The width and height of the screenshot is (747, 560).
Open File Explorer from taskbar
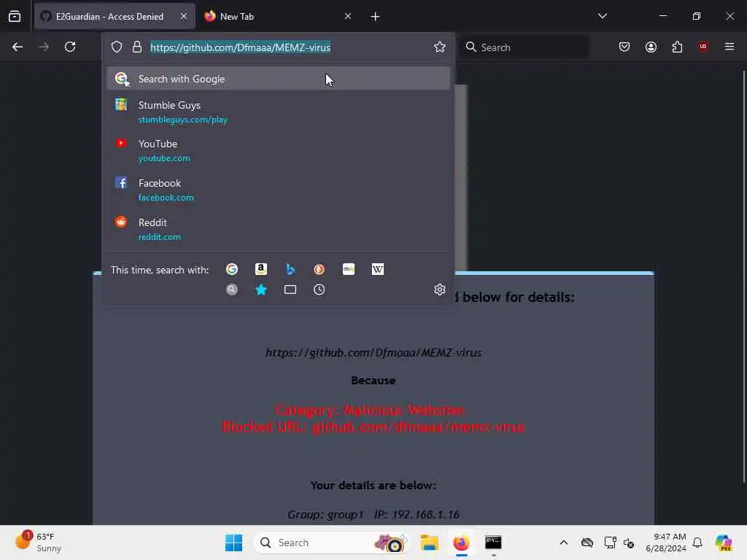pos(429,542)
